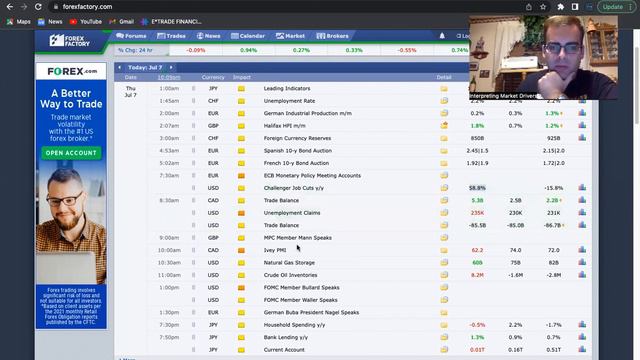Screen dimensions: 640x360
Task: Open the News bookmark in bookmarks bar
Action: pos(50,22)
